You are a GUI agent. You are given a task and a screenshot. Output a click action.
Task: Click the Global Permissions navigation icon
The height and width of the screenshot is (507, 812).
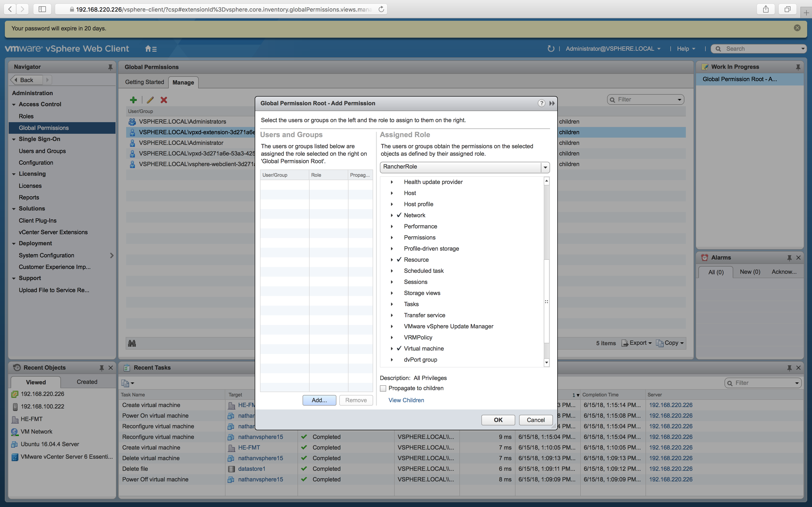coord(44,127)
